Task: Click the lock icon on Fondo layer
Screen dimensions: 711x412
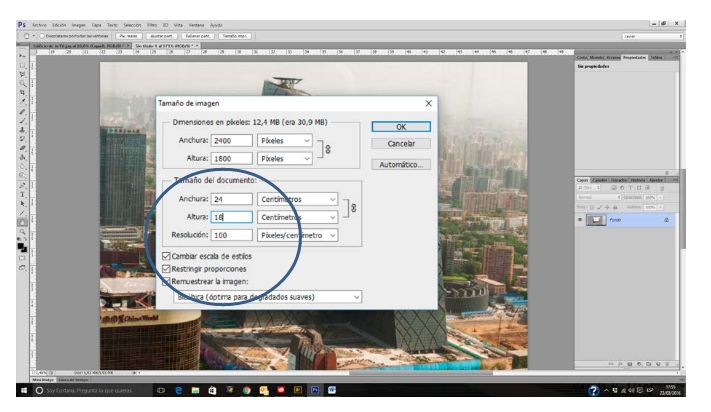Action: click(x=667, y=219)
